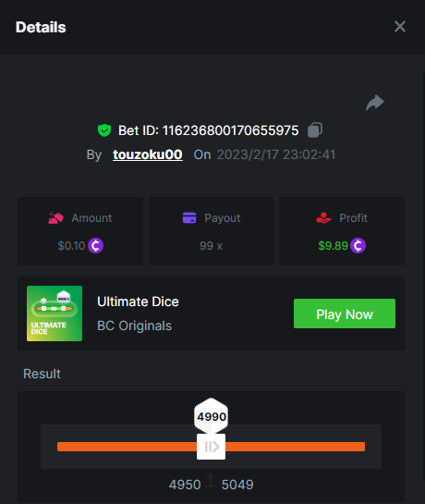Click the share arrow icon
425x504 pixels.
coord(375,103)
